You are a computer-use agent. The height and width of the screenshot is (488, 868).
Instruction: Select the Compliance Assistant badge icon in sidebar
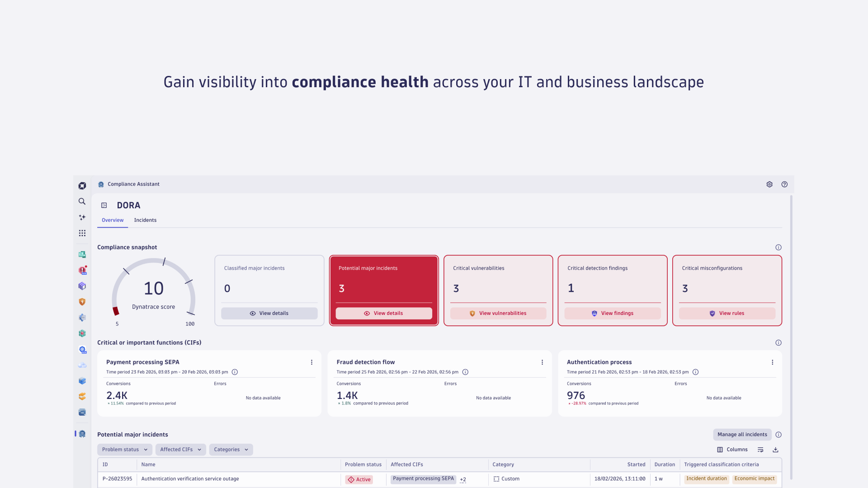click(82, 433)
